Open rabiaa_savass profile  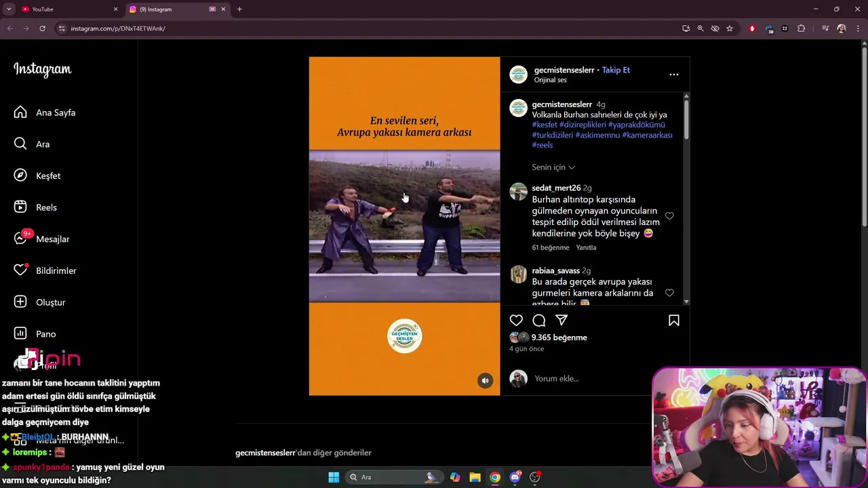(x=555, y=270)
